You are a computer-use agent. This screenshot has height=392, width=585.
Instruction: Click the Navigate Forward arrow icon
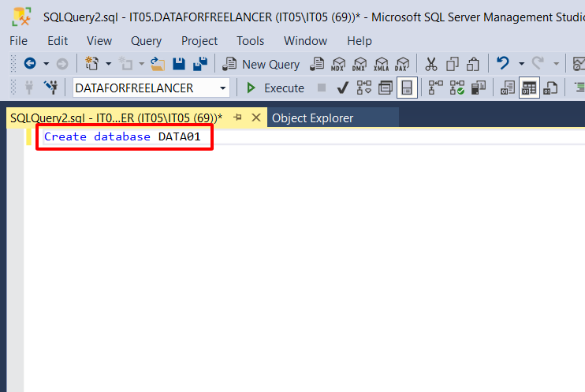point(62,64)
